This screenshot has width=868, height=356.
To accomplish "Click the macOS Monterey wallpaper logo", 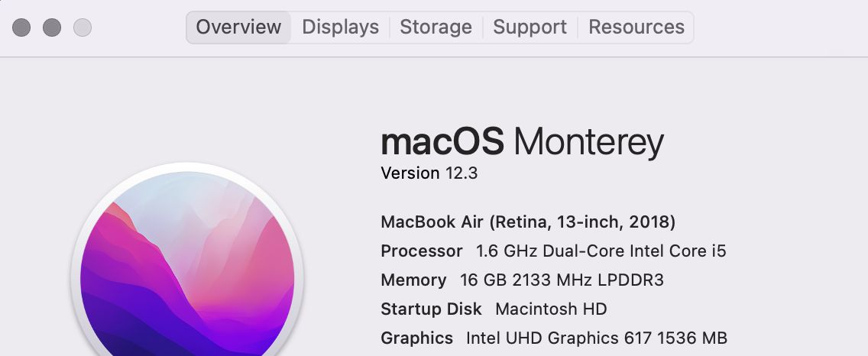I will click(x=187, y=261).
